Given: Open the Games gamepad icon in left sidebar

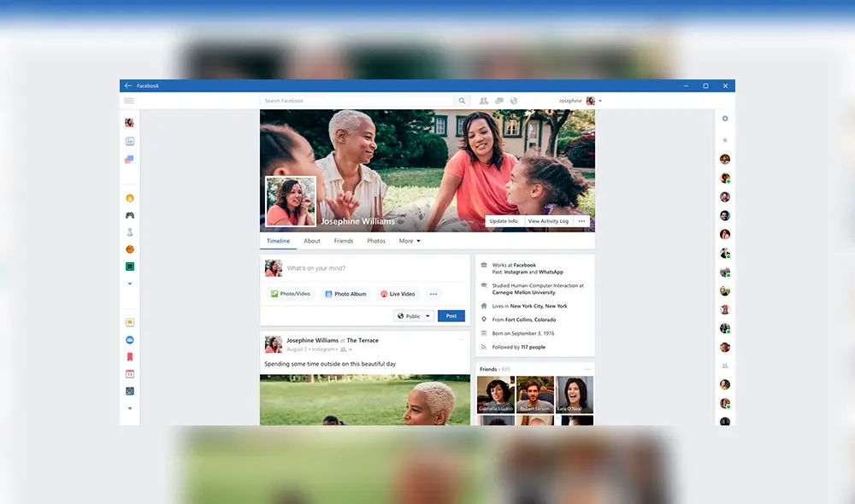Looking at the screenshot, I should 129,215.
